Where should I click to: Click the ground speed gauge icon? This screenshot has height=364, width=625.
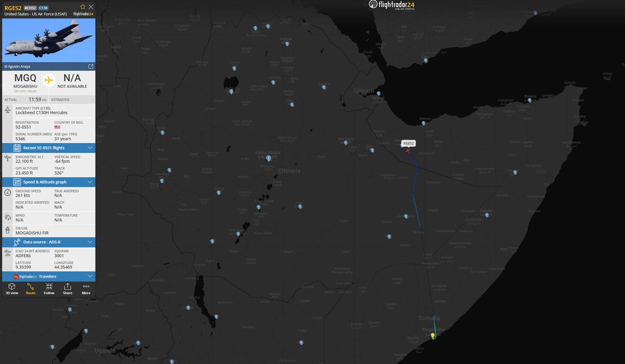(8, 193)
